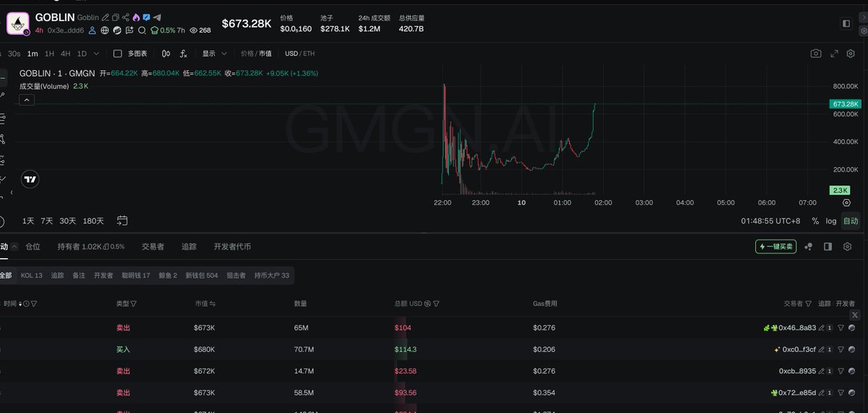
Task: Open the bubble map icon beside 一键买卖
Action: (x=809, y=247)
